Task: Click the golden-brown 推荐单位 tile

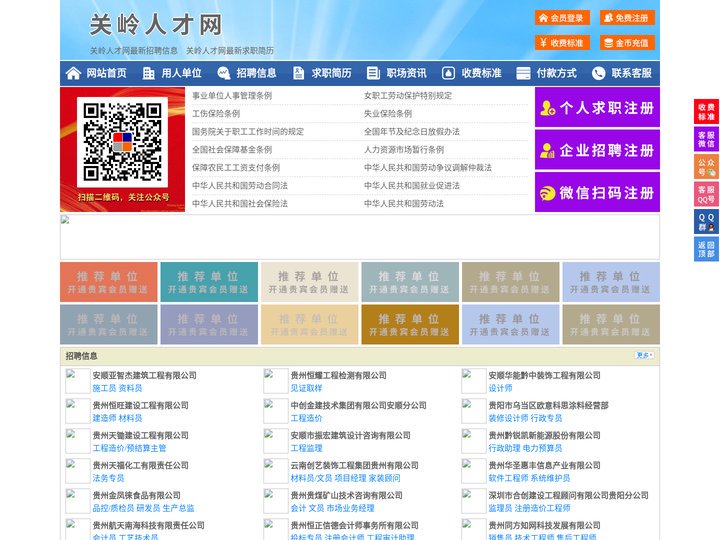Action: [x=410, y=325]
